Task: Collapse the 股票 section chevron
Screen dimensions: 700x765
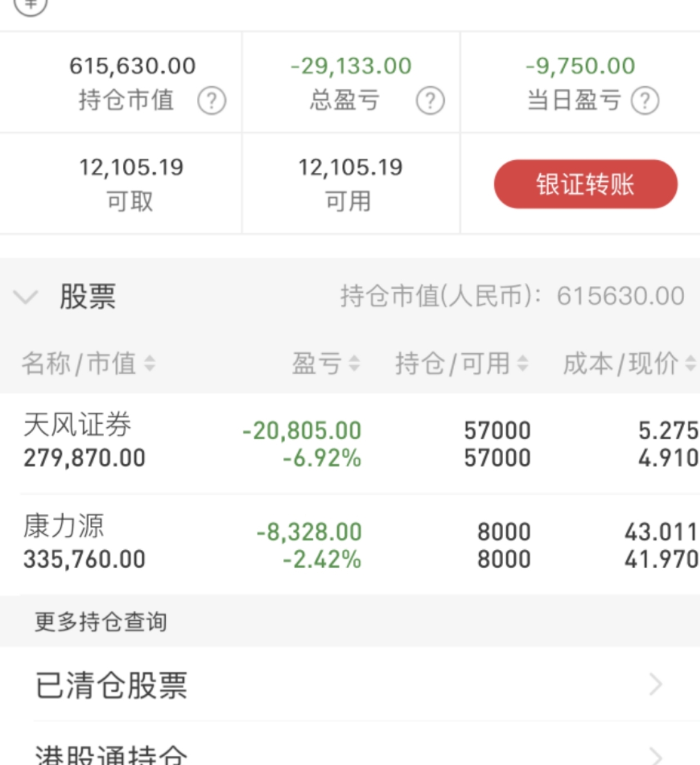Action: 26,297
